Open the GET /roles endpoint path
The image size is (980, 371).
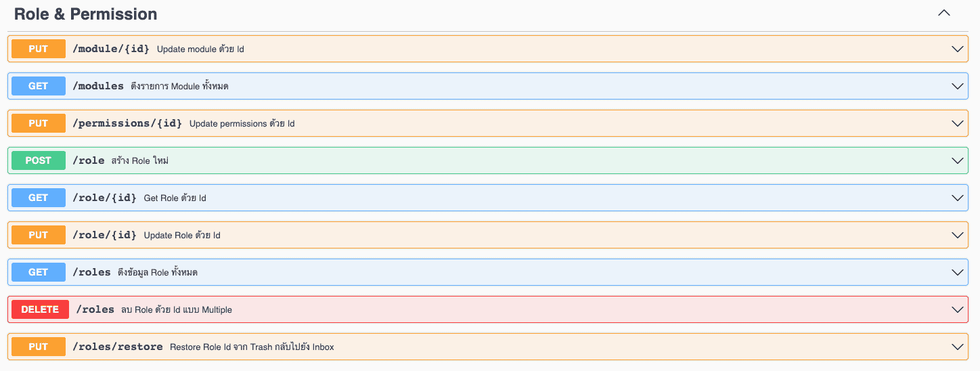pyautogui.click(x=91, y=272)
